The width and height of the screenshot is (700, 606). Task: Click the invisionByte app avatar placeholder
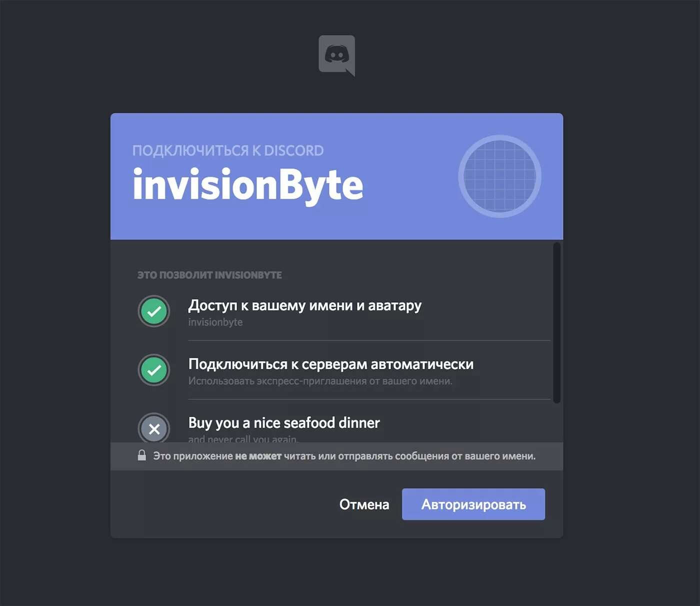click(x=499, y=176)
